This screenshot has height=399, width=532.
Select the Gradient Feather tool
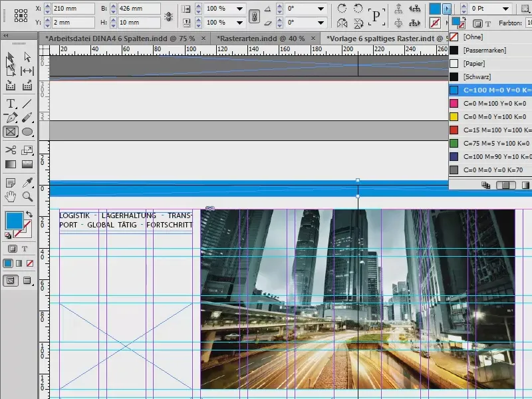click(27, 164)
